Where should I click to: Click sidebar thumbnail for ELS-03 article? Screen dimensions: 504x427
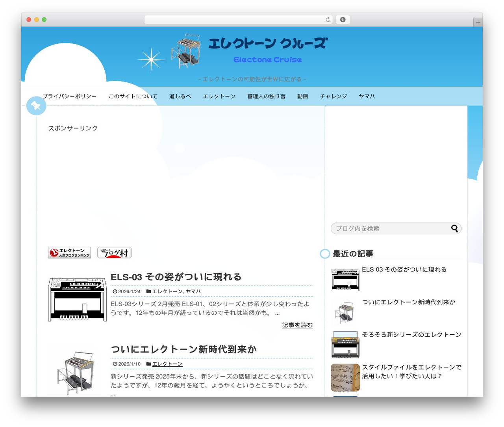[345, 280]
